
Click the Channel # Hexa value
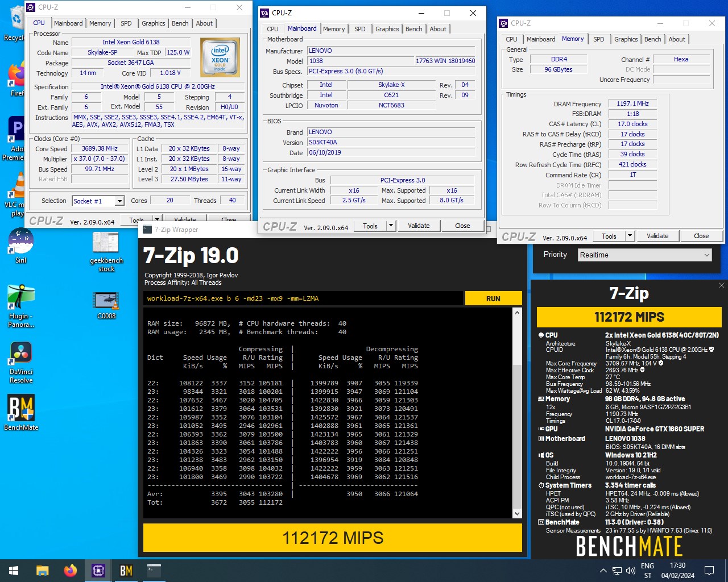(681, 59)
